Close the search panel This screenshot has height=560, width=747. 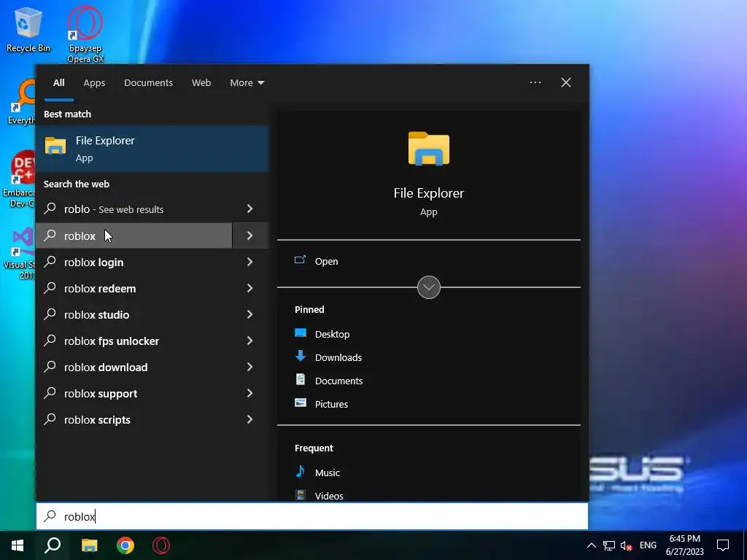(x=565, y=82)
